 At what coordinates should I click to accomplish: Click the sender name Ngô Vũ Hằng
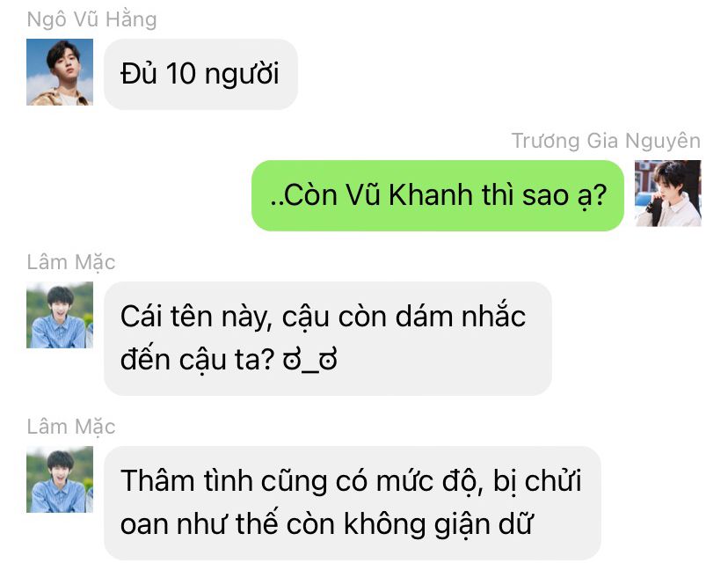[x=92, y=20]
